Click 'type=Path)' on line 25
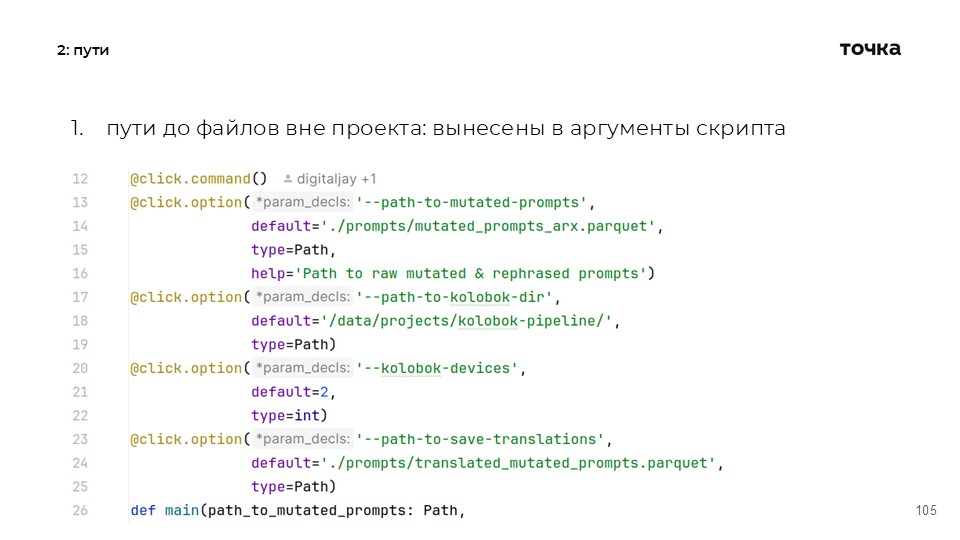The image size is (960, 540). [293, 487]
